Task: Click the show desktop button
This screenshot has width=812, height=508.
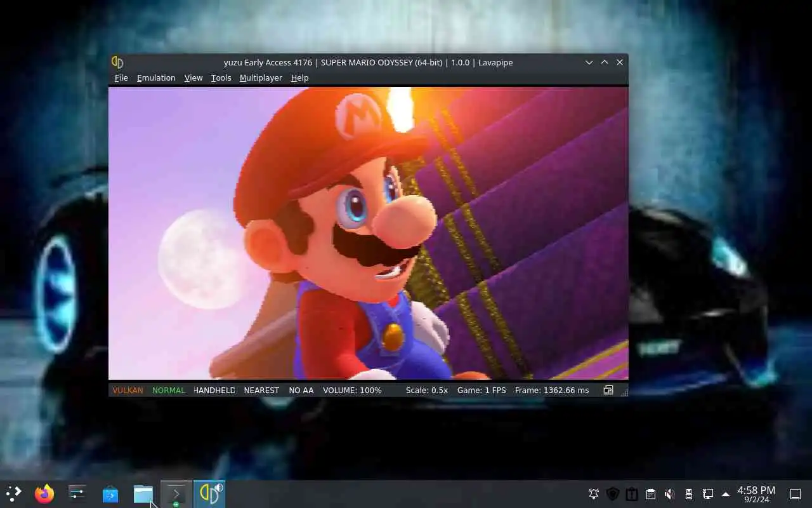Action: pos(795,494)
